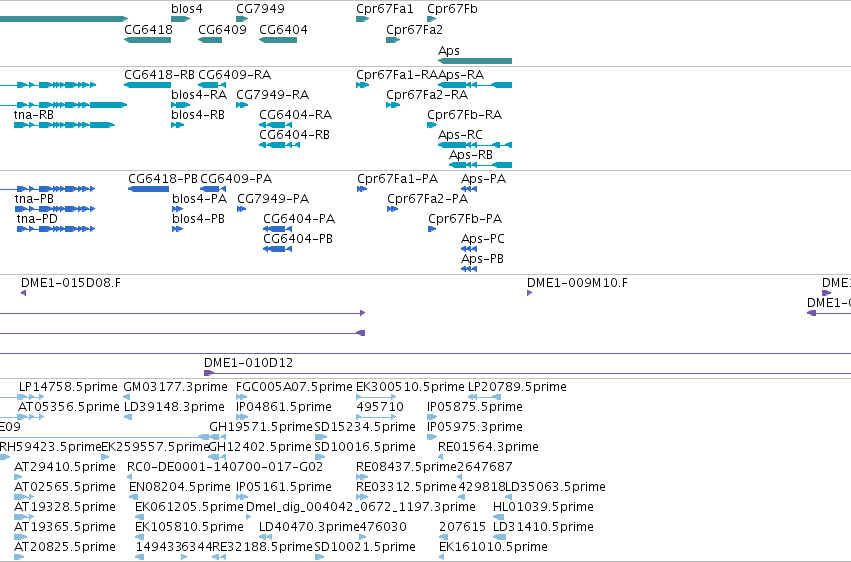Click EST RE01564.3prime
Viewport: 851px width, 562px height.
coord(488,447)
